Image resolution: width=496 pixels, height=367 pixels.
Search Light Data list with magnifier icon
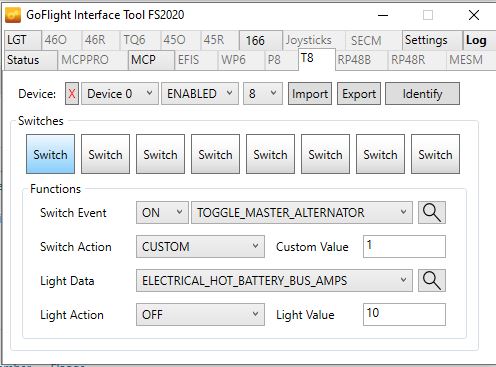[432, 280]
